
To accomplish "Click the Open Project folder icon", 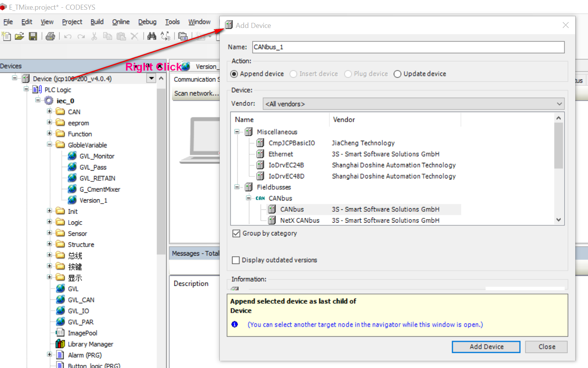I will tap(19, 36).
